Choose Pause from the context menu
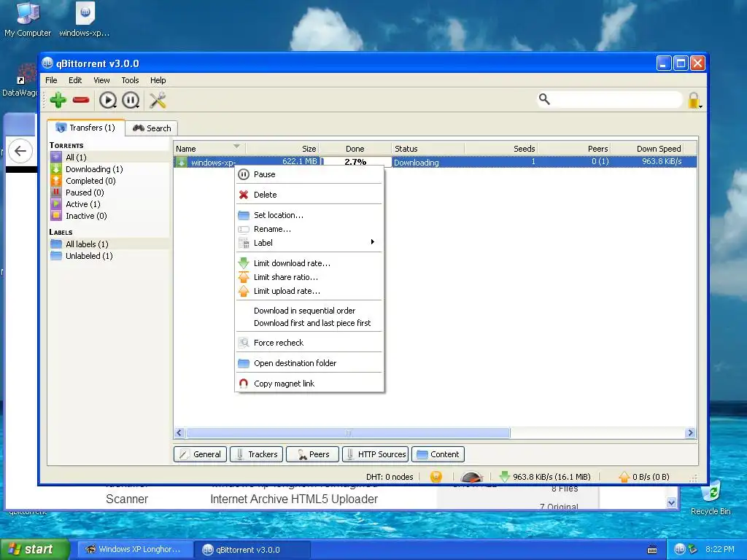Viewport: 747px width, 560px height. tap(309, 174)
